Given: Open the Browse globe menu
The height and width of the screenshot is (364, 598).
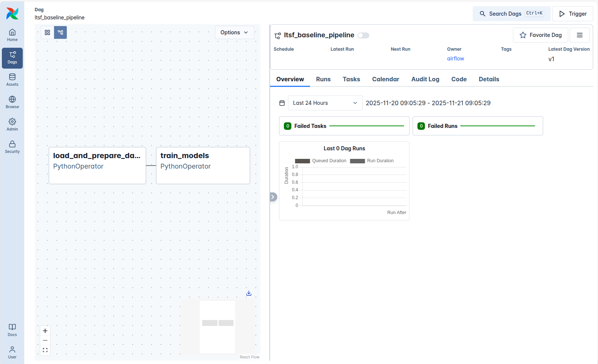Looking at the screenshot, I should (x=12, y=103).
